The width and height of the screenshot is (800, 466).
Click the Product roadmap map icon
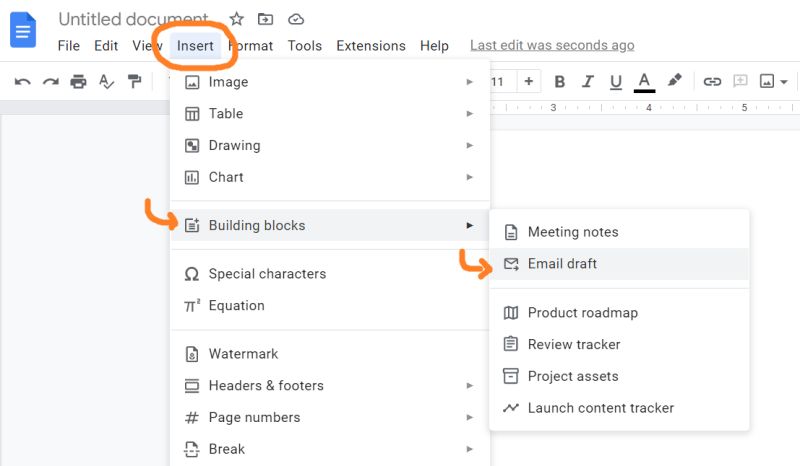click(x=511, y=313)
